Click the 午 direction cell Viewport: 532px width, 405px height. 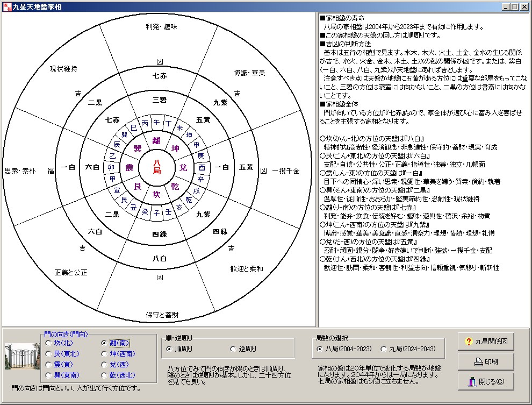(x=156, y=122)
